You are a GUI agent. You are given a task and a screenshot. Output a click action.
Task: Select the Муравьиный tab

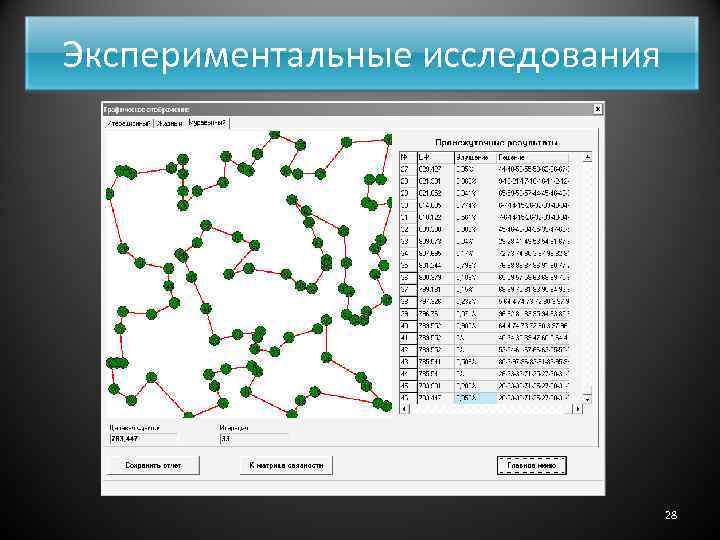(x=208, y=123)
